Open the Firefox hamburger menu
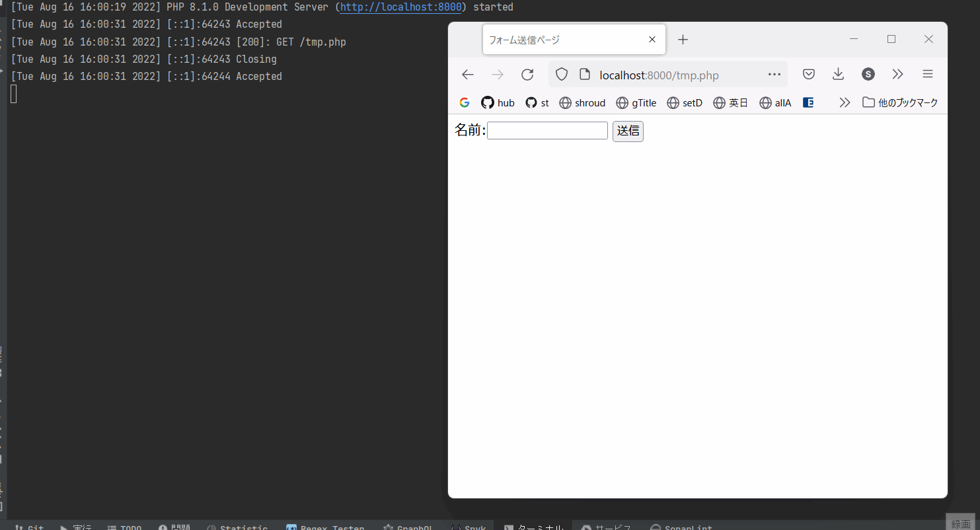 click(x=928, y=75)
